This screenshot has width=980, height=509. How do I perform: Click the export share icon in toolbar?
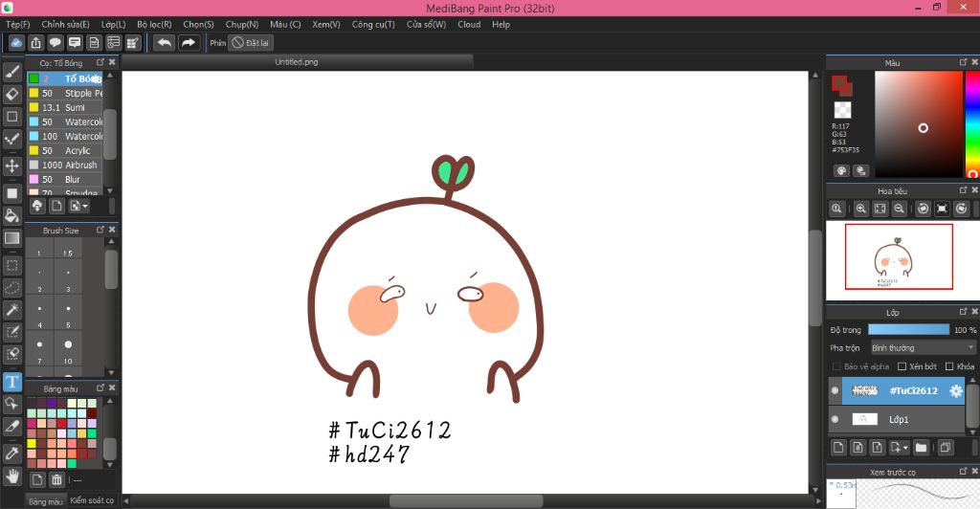tap(35, 42)
